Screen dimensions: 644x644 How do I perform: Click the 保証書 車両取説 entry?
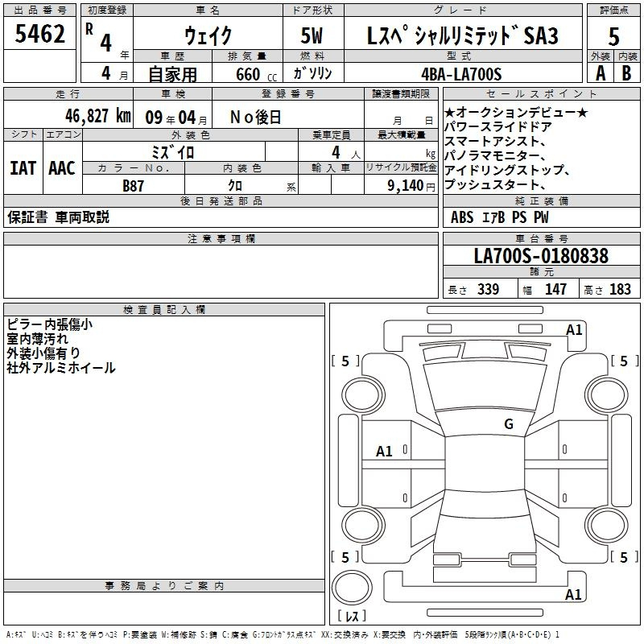click(x=58, y=217)
